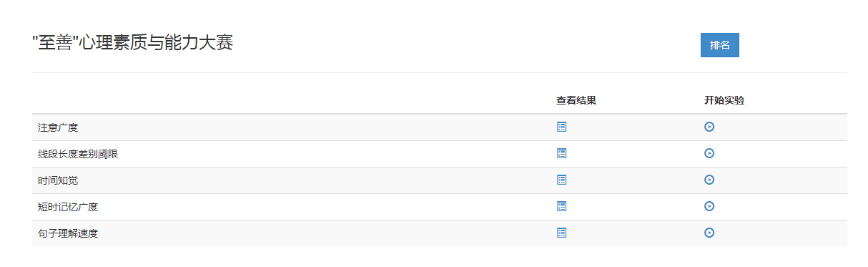Image resolution: width=868 pixels, height=267 pixels.
Task: Click the "至善"心理素质与能力大赛 page title
Action: pyautogui.click(x=133, y=43)
